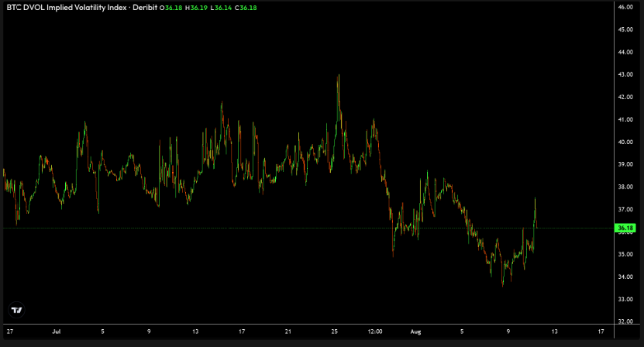Click the 12:00 marker on time axis
This screenshot has width=644, height=347.
click(375, 332)
